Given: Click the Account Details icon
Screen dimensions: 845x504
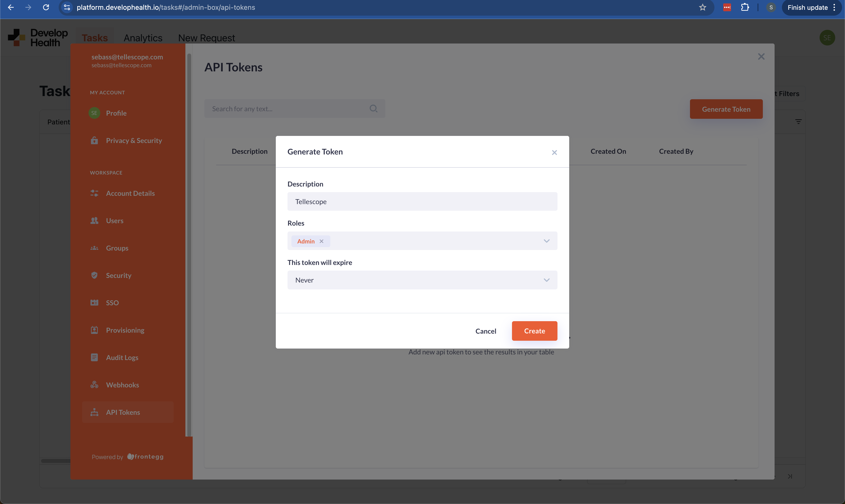Looking at the screenshot, I should pos(94,193).
